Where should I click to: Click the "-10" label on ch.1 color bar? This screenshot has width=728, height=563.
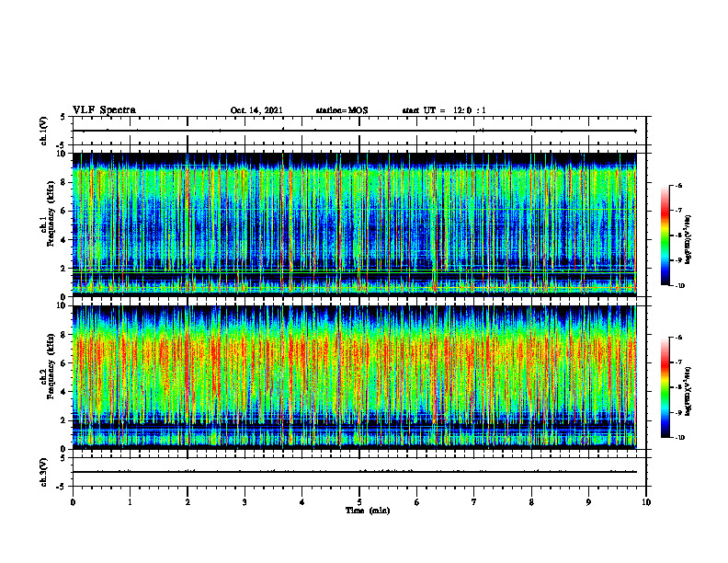click(x=678, y=286)
